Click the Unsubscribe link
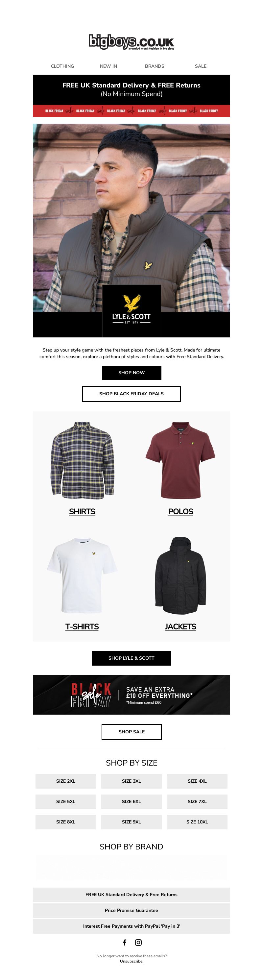The image size is (263, 980). [131, 961]
